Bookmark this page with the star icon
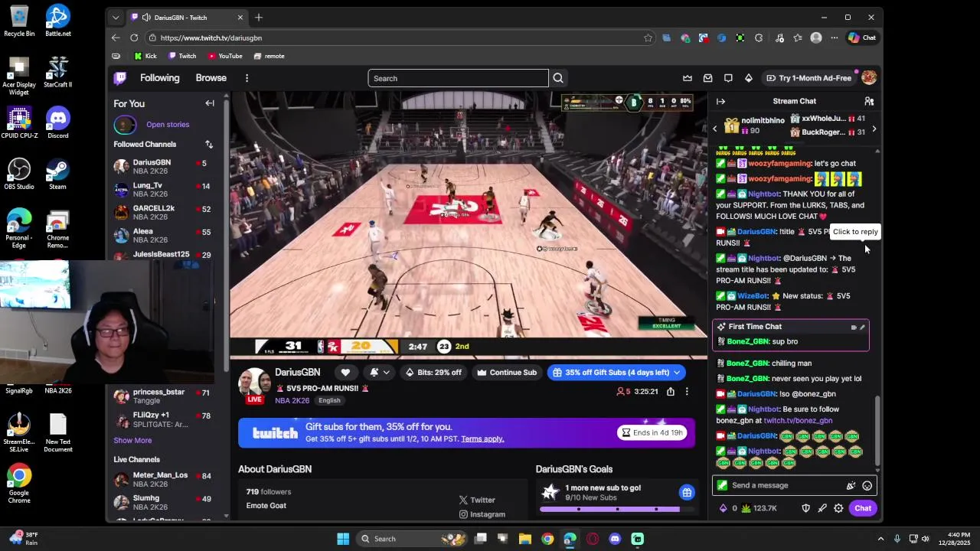Image resolution: width=980 pixels, height=551 pixels. click(648, 37)
